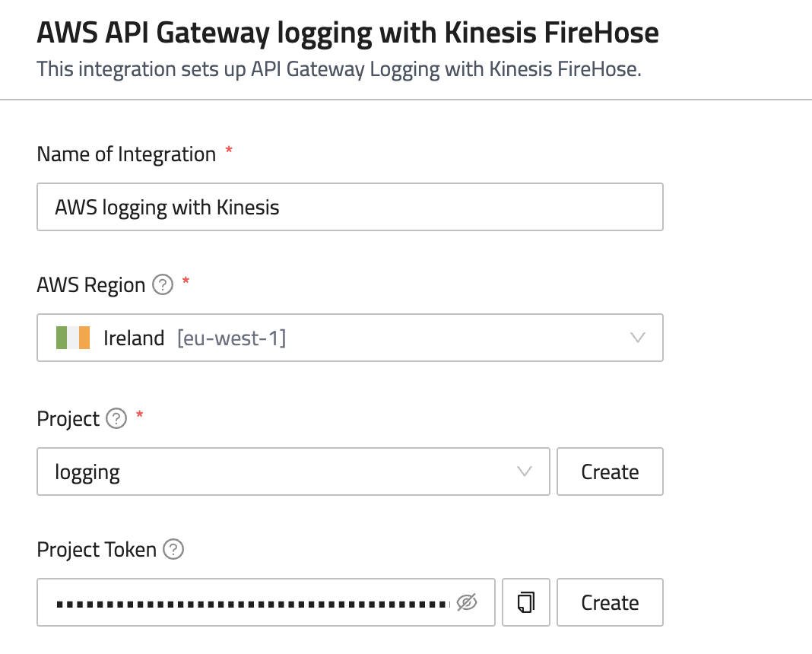Click the 'Project Token' field label
The image size is (812, 654).
pyautogui.click(x=97, y=549)
